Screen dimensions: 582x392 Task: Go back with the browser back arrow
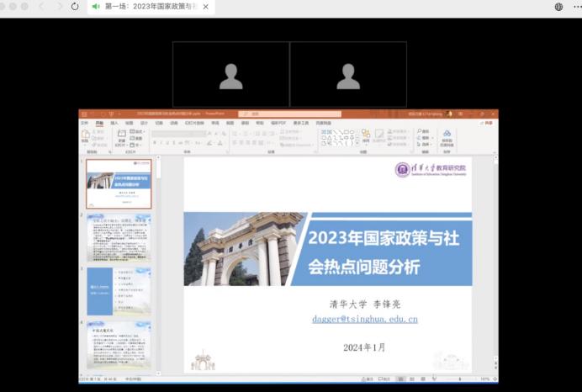click(x=42, y=7)
